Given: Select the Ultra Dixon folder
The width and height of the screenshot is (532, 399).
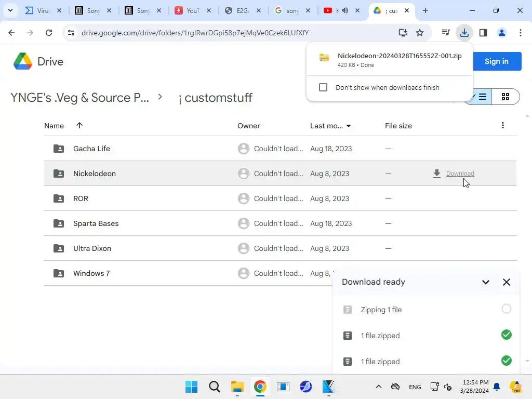Looking at the screenshot, I should (92, 248).
